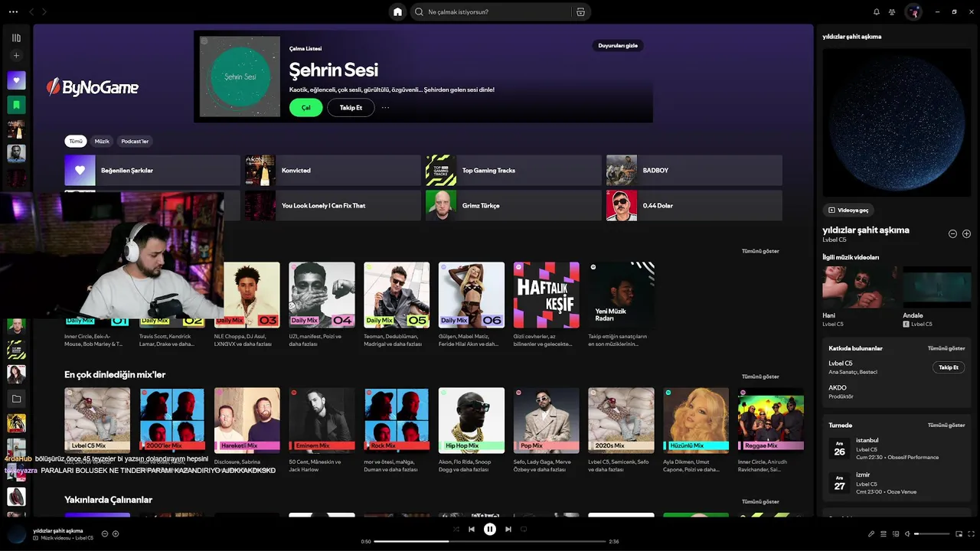Show all for Yakınlarda Çalınanlar
Viewport: 980px width, 551px height.
(x=760, y=502)
